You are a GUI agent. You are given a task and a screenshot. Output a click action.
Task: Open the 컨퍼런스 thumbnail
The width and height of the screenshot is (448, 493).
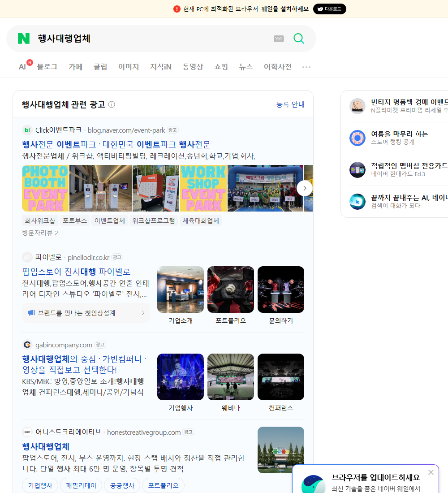pos(281,377)
